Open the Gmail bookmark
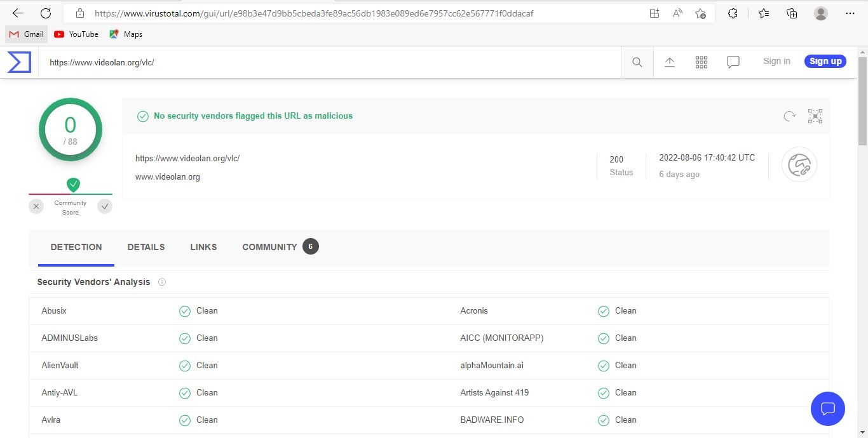This screenshot has width=868, height=438. point(27,34)
